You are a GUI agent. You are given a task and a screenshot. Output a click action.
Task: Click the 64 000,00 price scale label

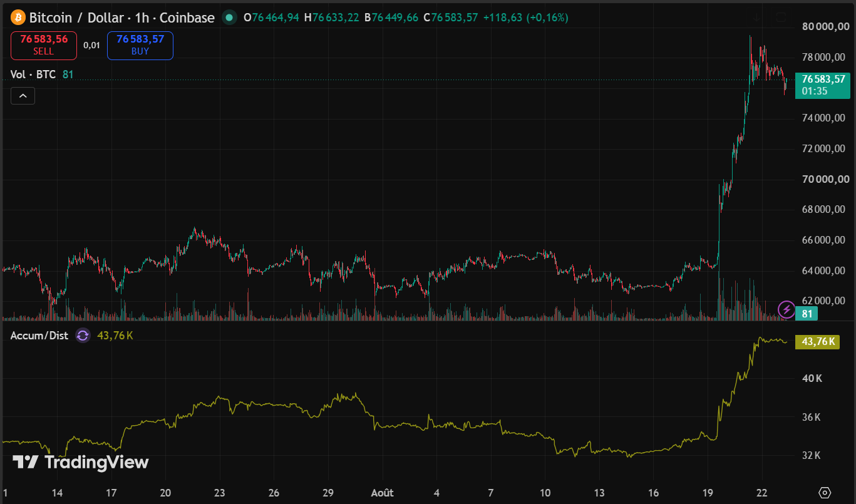click(x=824, y=271)
